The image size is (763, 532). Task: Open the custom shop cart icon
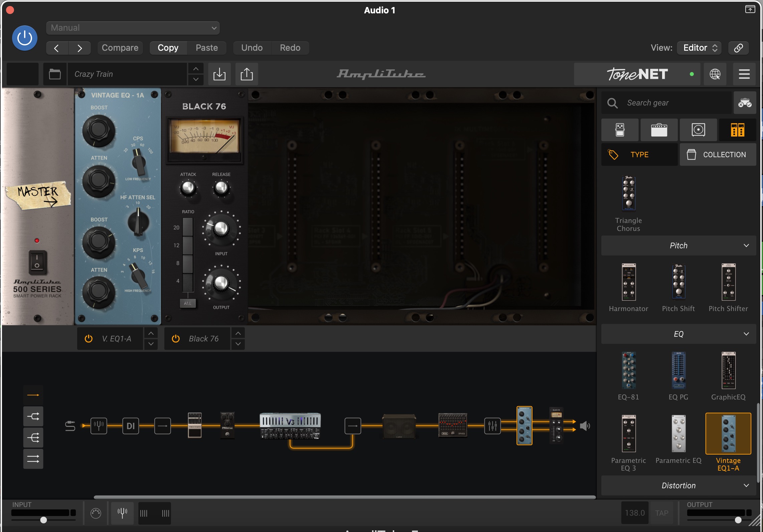point(745,103)
